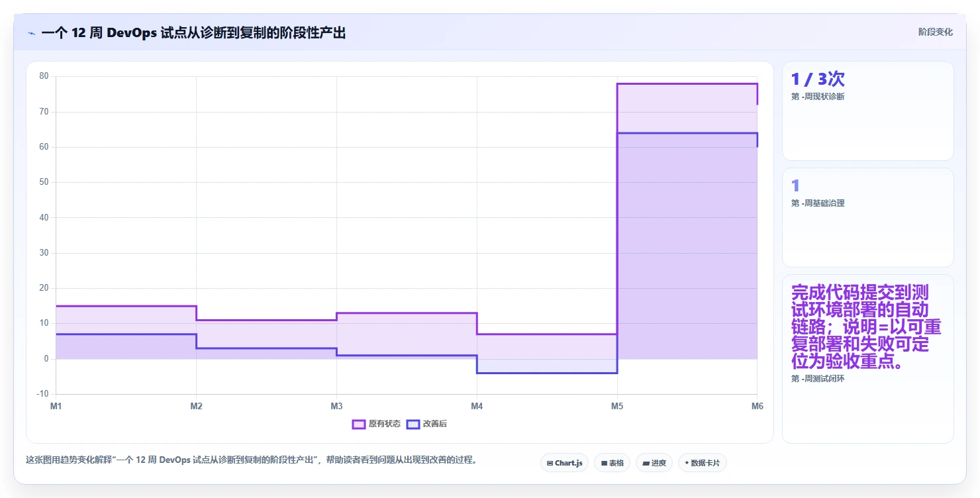Viewport: 980px width, 498px height.
Task: Select the Chart.js tag pill
Action: pos(564,463)
